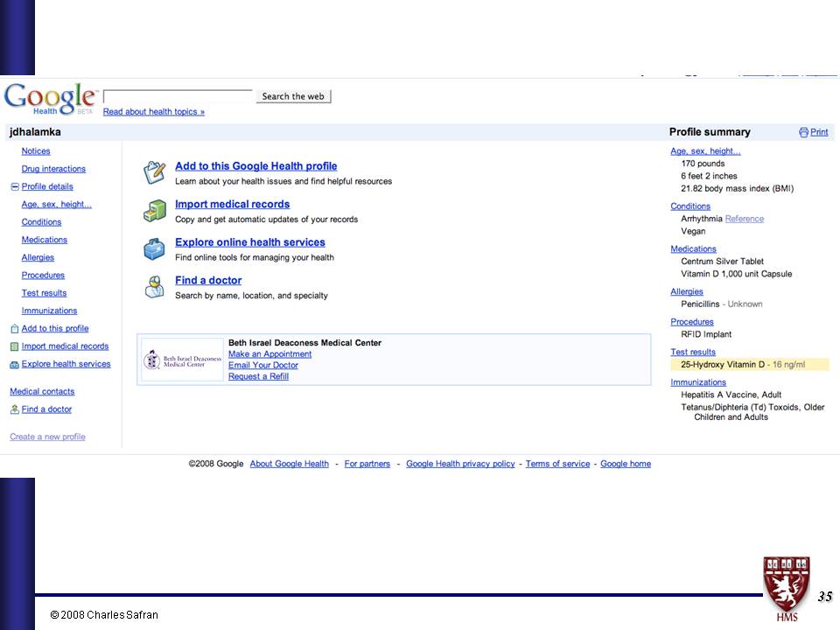Click Request a Refill link
The width and height of the screenshot is (840, 630).
[x=258, y=376]
